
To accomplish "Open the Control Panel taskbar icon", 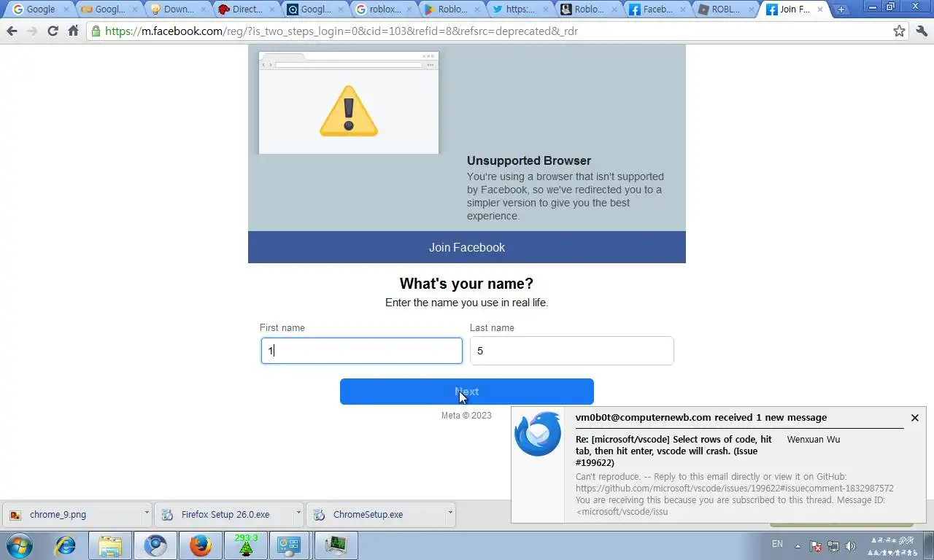I will pyautogui.click(x=290, y=545).
